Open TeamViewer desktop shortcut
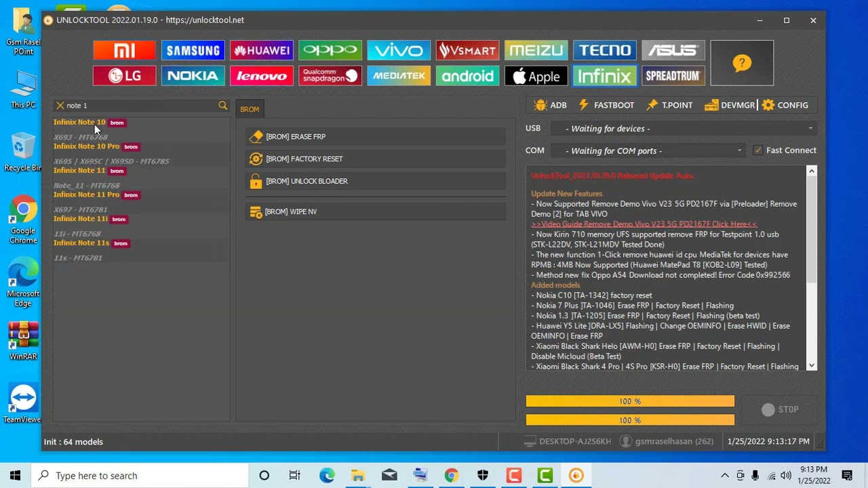 tap(23, 404)
